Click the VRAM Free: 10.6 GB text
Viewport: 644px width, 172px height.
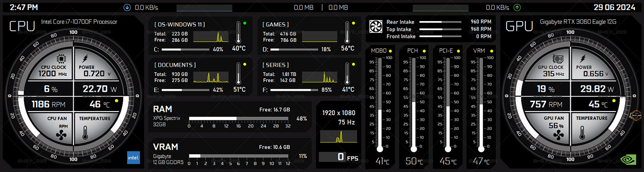coord(275,147)
